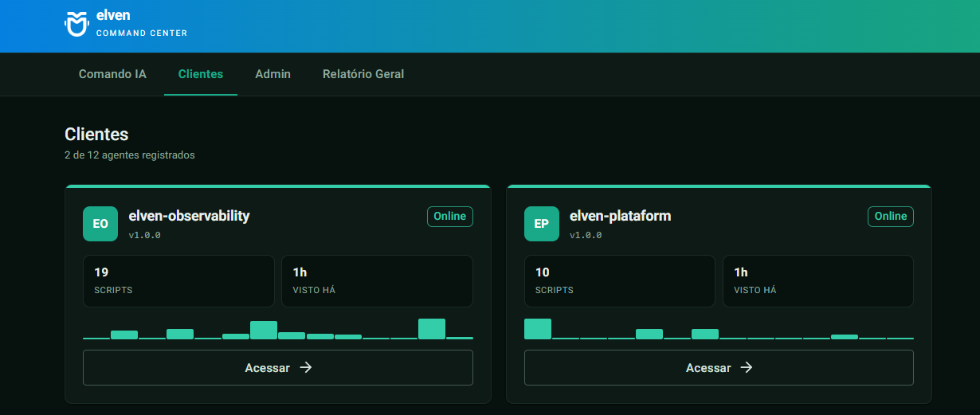Click Acessar button for elven-observability
980x415 pixels.
pos(278,367)
